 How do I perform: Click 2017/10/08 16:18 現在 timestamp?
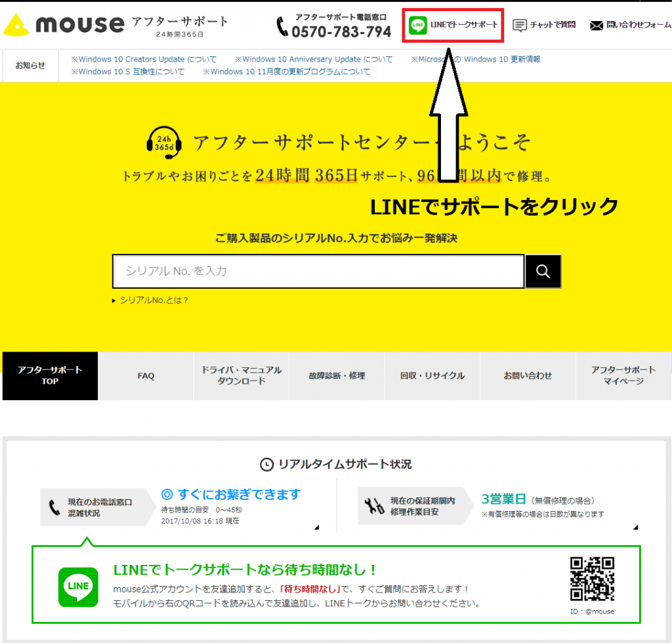pos(200,521)
